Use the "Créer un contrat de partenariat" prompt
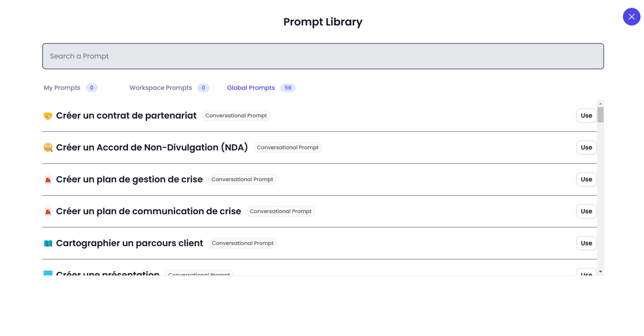 [x=586, y=116]
